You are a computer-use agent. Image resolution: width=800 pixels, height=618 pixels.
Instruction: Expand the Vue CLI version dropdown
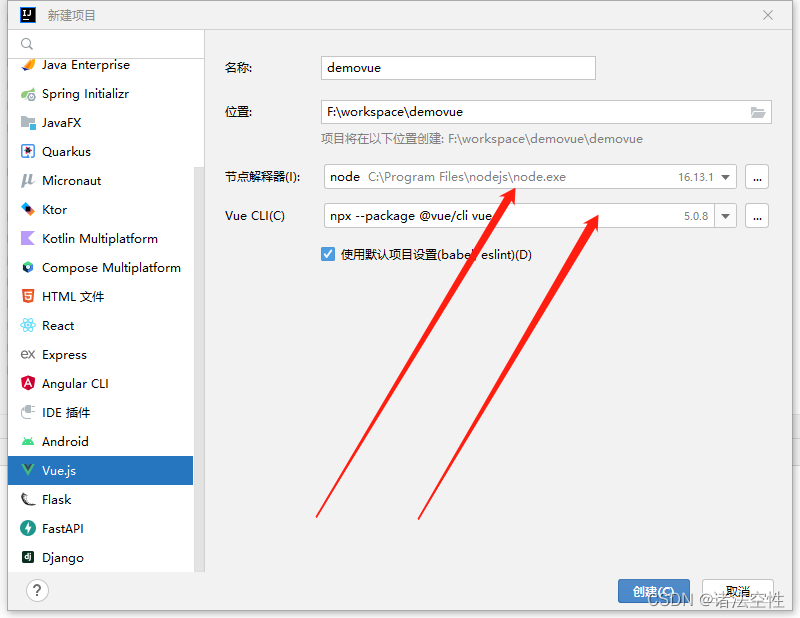pyautogui.click(x=727, y=215)
